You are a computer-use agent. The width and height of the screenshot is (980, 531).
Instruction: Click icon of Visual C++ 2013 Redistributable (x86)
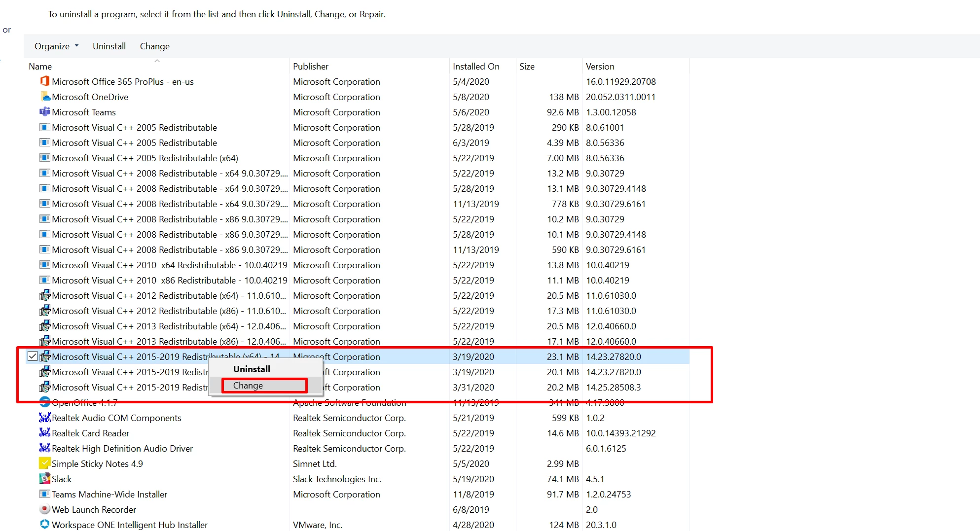point(44,341)
